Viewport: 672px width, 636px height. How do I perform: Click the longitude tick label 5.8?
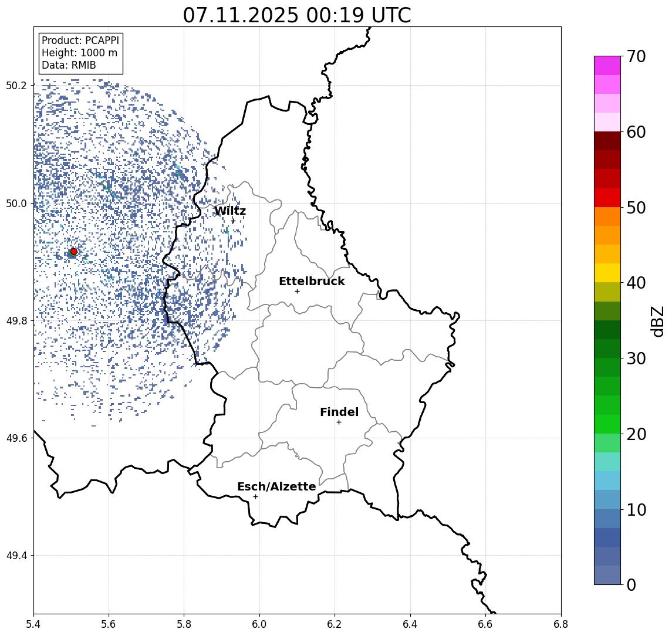(184, 624)
